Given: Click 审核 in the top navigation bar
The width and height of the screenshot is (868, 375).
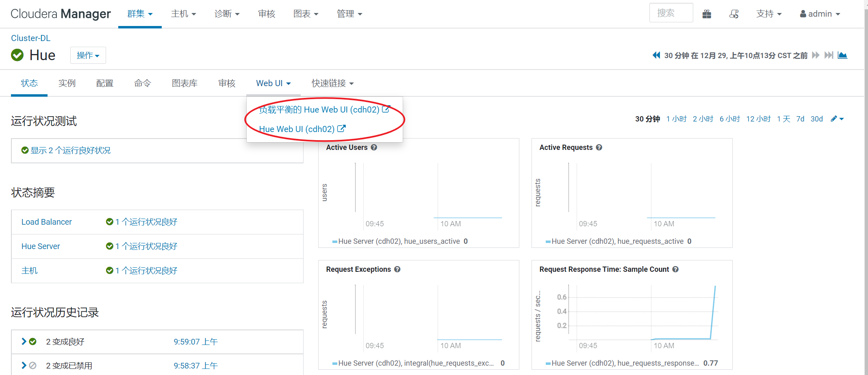Looking at the screenshot, I should (x=267, y=14).
